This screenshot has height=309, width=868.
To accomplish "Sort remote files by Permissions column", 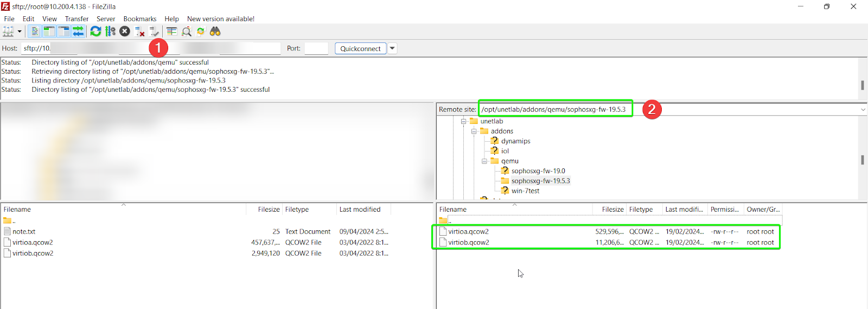I will 725,209.
